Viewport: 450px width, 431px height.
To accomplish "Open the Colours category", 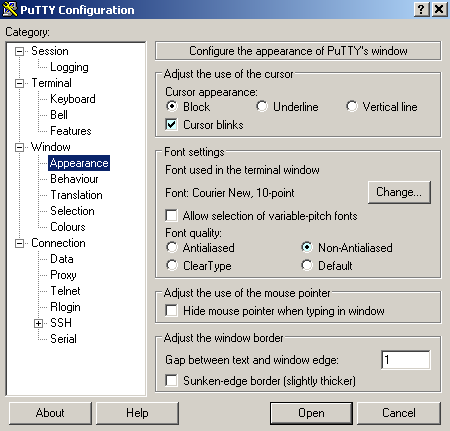I will pos(68,227).
